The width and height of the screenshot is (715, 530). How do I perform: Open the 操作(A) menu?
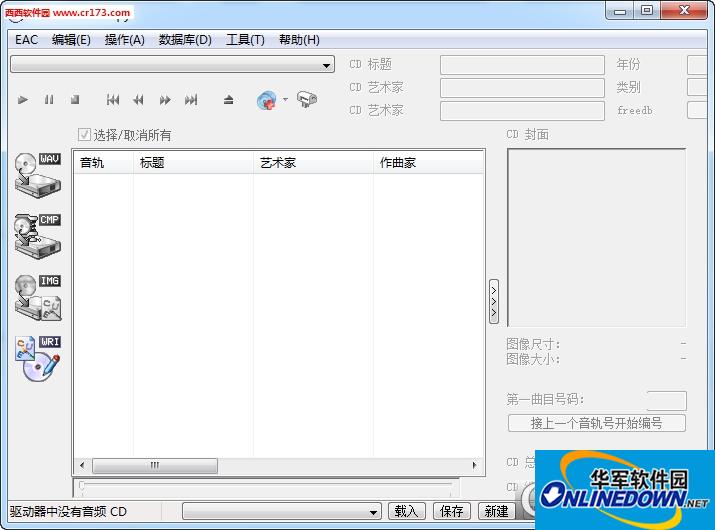(124, 40)
